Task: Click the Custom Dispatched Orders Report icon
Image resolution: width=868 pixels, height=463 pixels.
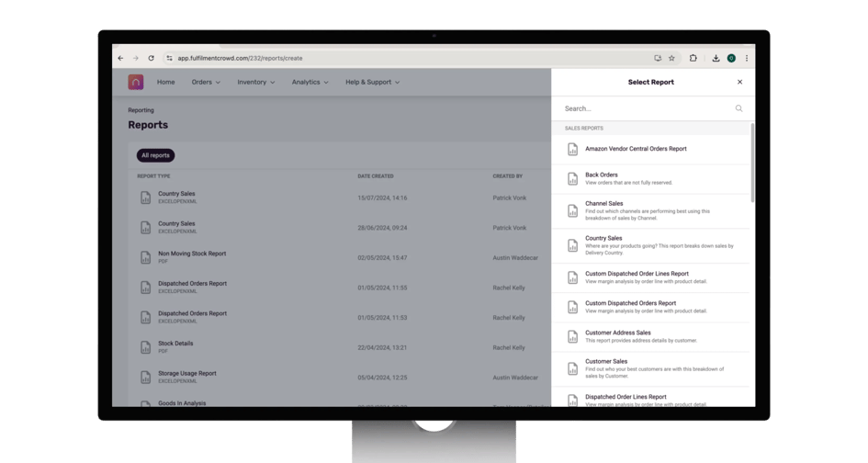Action: tap(573, 308)
